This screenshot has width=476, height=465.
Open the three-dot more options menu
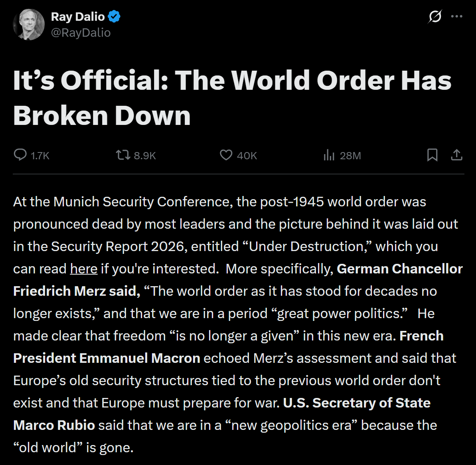tap(456, 17)
